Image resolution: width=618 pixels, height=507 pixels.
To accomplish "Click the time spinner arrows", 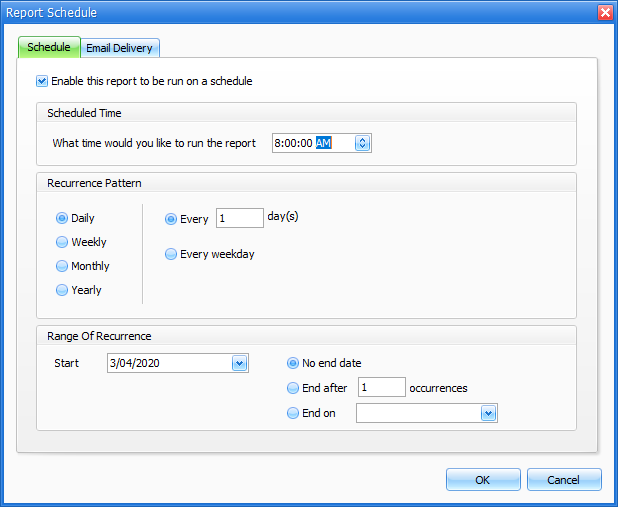I will click(x=362, y=143).
